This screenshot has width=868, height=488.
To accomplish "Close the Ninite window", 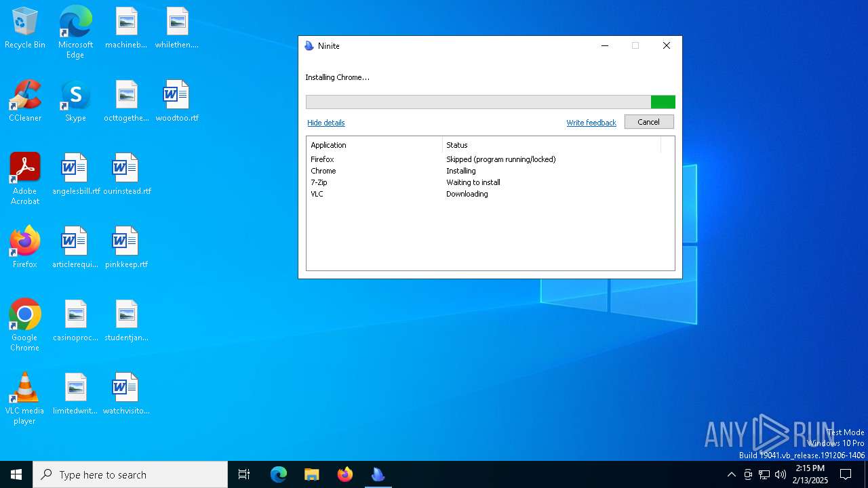I will [x=667, y=45].
